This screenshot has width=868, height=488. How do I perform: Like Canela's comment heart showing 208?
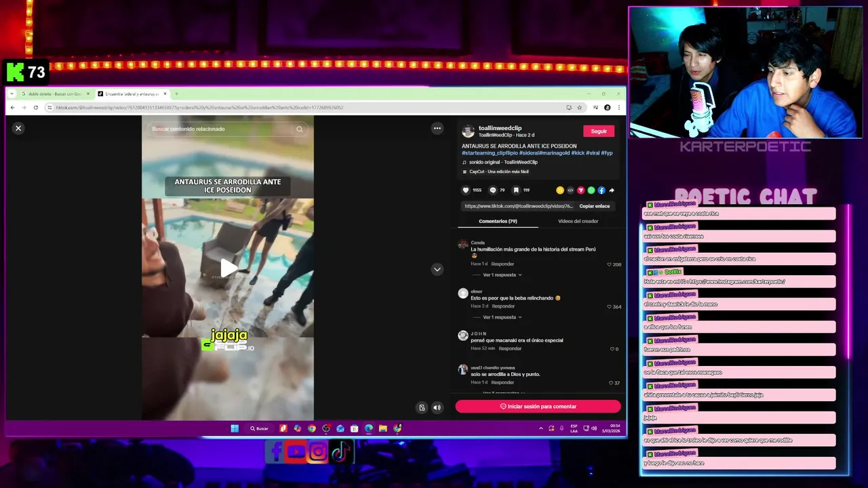click(x=609, y=264)
